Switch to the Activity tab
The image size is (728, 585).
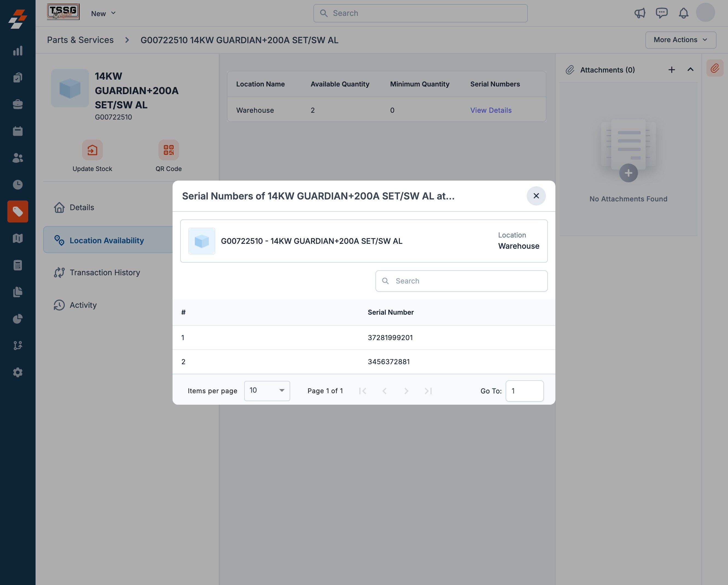(x=83, y=305)
